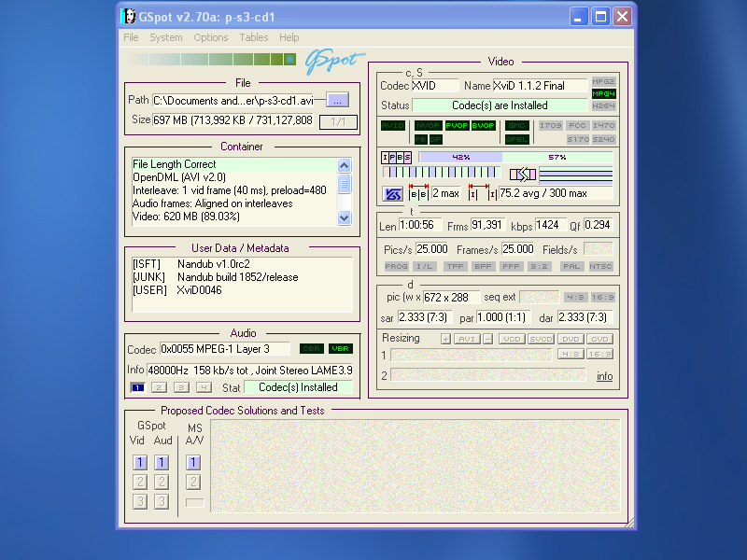Open the Help menu
Viewport: 747px width, 560px height.
[x=289, y=37]
